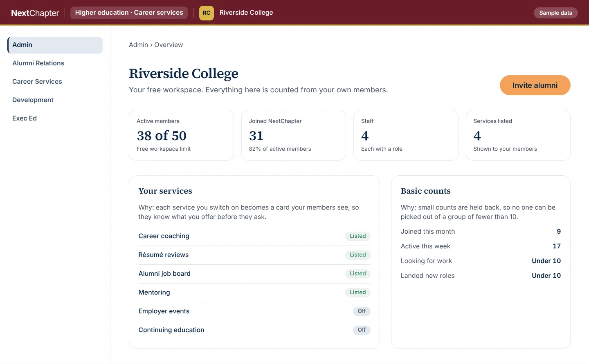The width and height of the screenshot is (589, 364).
Task: Select the Continuing education service name
Action: pyautogui.click(x=171, y=330)
